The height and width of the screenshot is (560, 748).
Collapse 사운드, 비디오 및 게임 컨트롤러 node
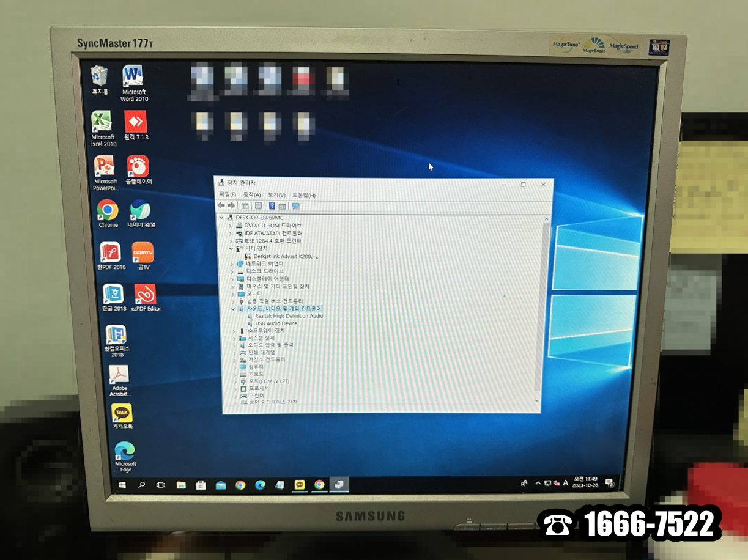233,309
